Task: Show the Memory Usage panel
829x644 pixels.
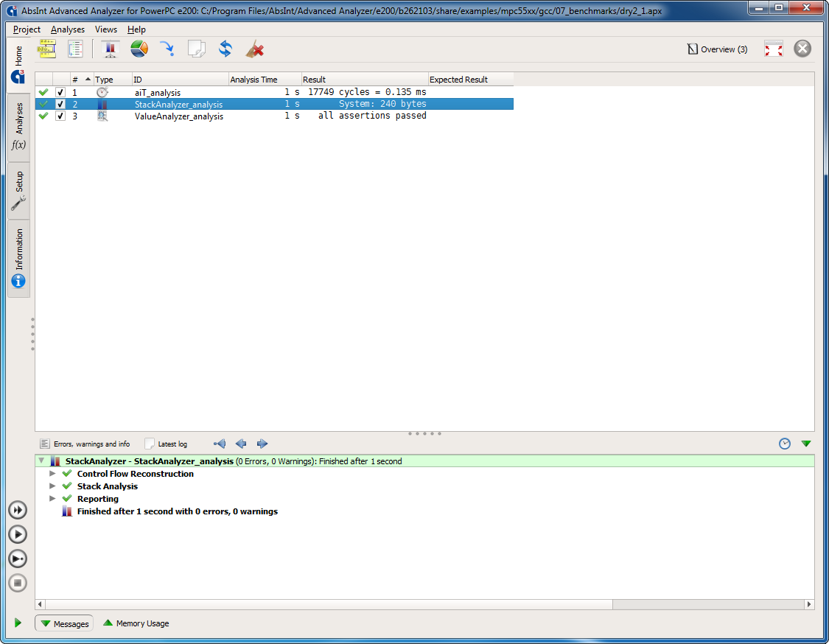Action: (x=136, y=623)
